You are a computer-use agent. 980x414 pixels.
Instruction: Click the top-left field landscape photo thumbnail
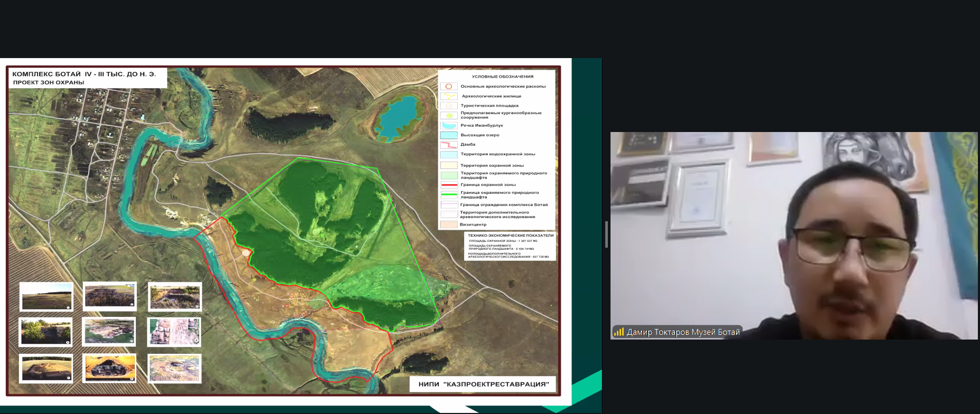point(46,296)
